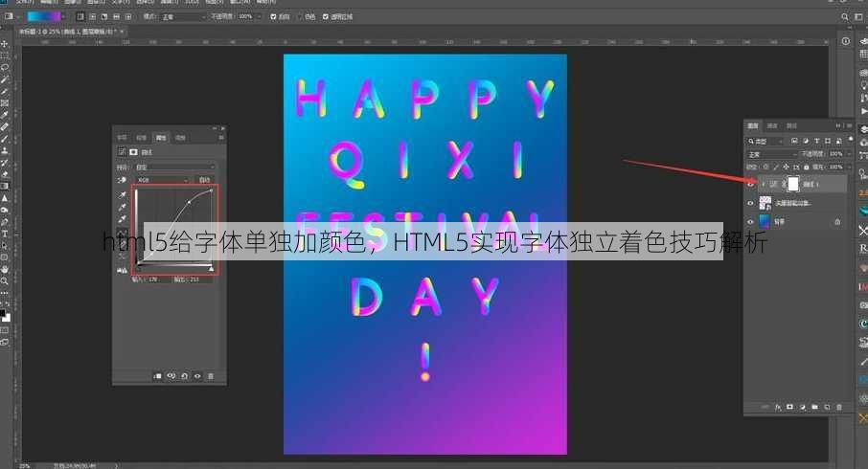This screenshot has height=469, width=868.
Task: Click the Auto button in the Curves panel
Action: 204,180
